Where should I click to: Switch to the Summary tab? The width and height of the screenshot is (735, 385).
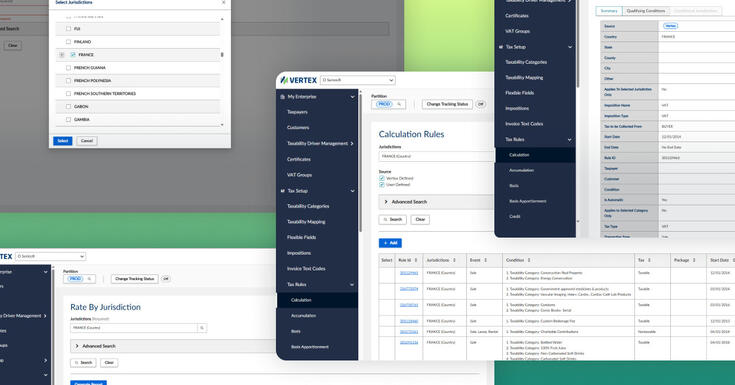click(x=609, y=11)
